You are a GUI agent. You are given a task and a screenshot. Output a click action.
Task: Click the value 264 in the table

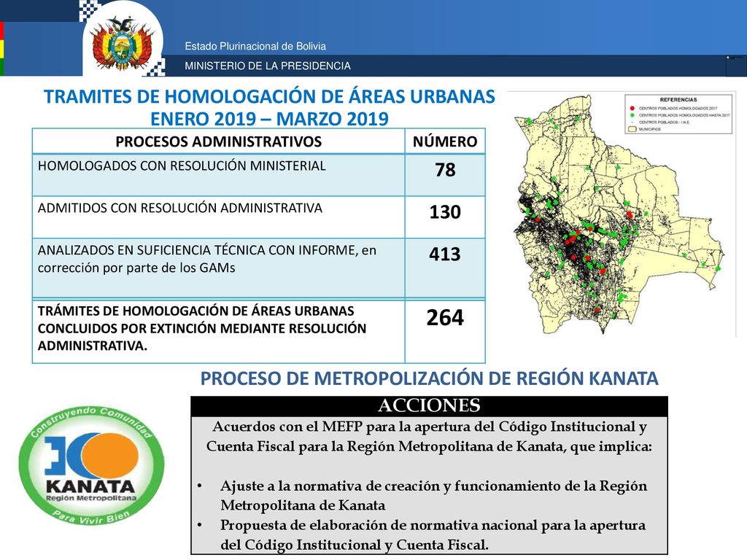[445, 318]
